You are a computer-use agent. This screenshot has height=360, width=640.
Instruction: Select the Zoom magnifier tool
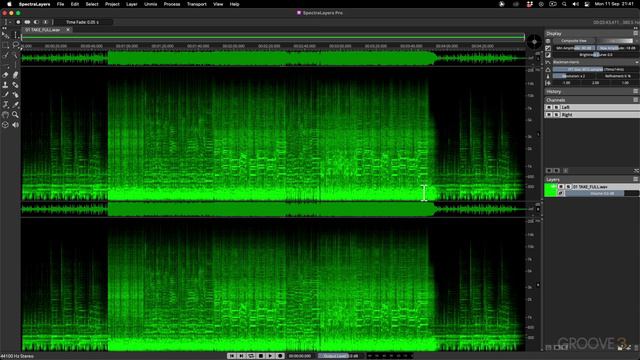(x=15, y=115)
